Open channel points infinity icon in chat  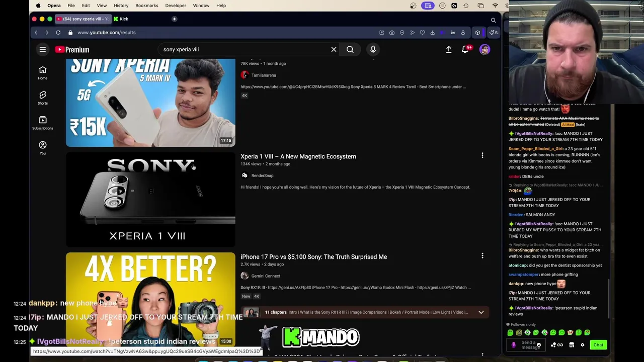[x=559, y=345]
